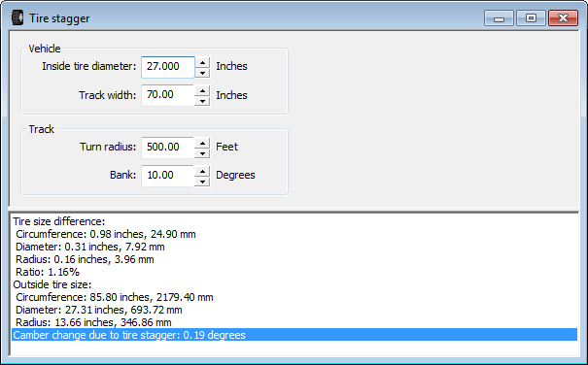Click the 'Turn radius:' label
Viewport: 588px width, 365px height.
[x=108, y=147]
